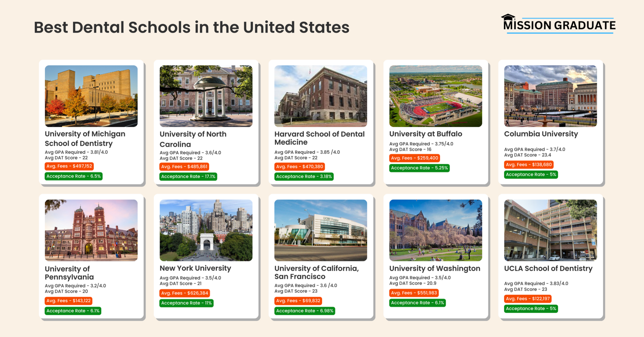Select the University of Pennsylvania building photo
644x337 pixels.
91,230
